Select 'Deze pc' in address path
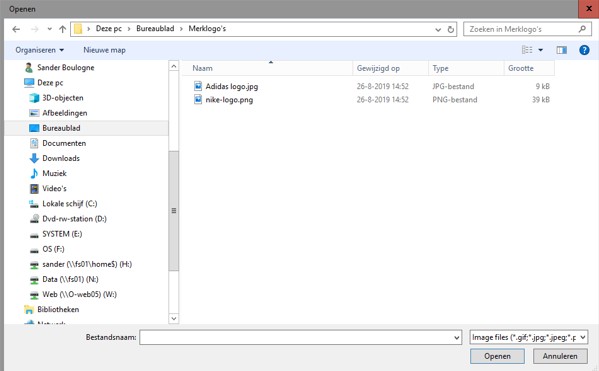 pyautogui.click(x=108, y=29)
